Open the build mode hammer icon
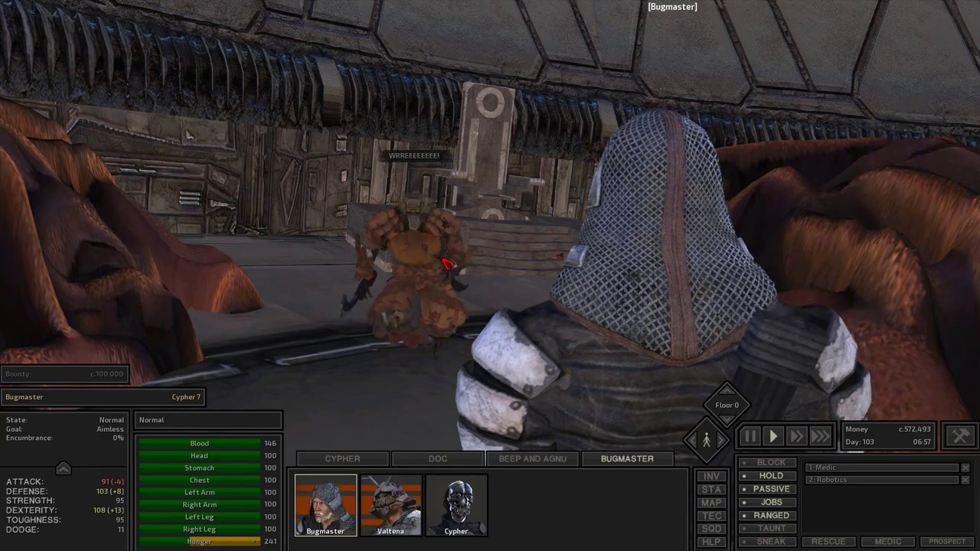980x551 pixels. 960,435
